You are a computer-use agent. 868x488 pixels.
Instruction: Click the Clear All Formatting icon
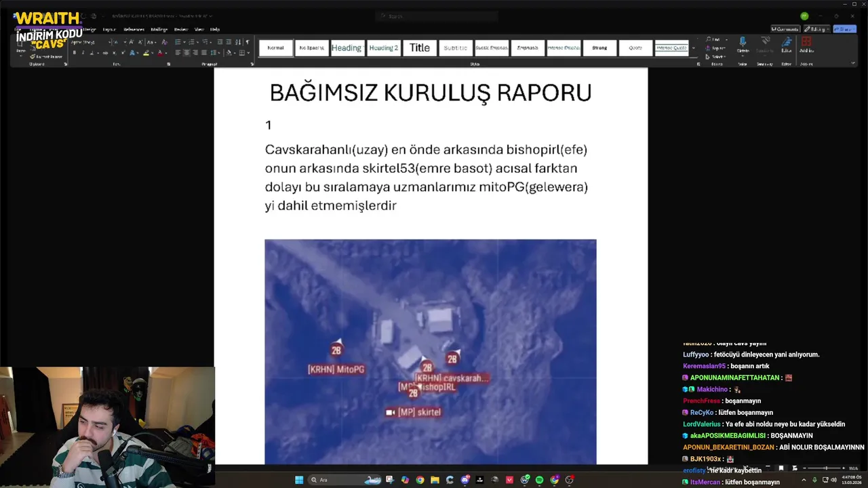[x=164, y=42]
